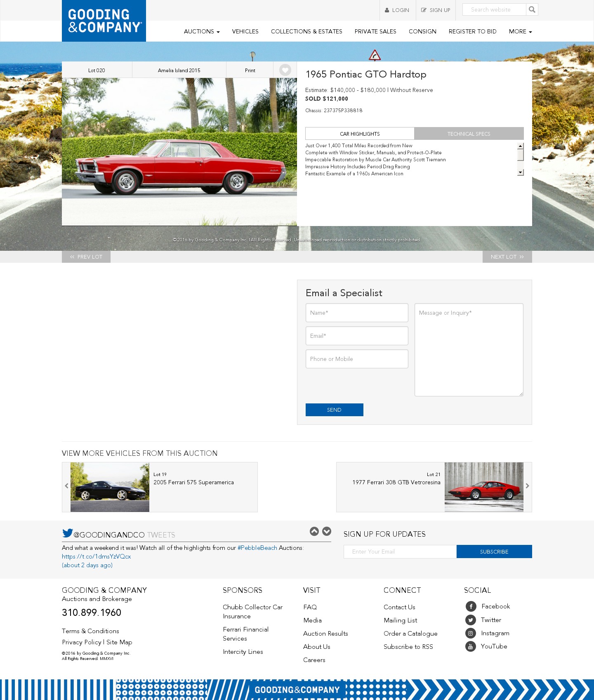Click the Print button
The height and width of the screenshot is (700, 594).
(x=250, y=70)
